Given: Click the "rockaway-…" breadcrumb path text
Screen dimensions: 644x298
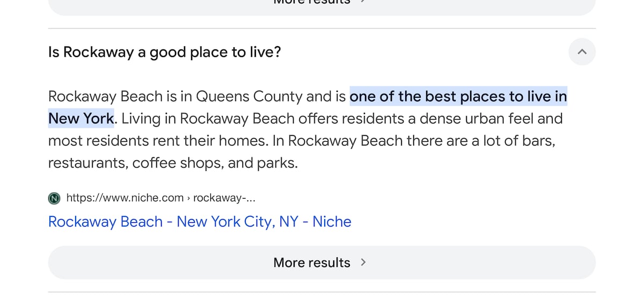Looking at the screenshot, I should [224, 198].
